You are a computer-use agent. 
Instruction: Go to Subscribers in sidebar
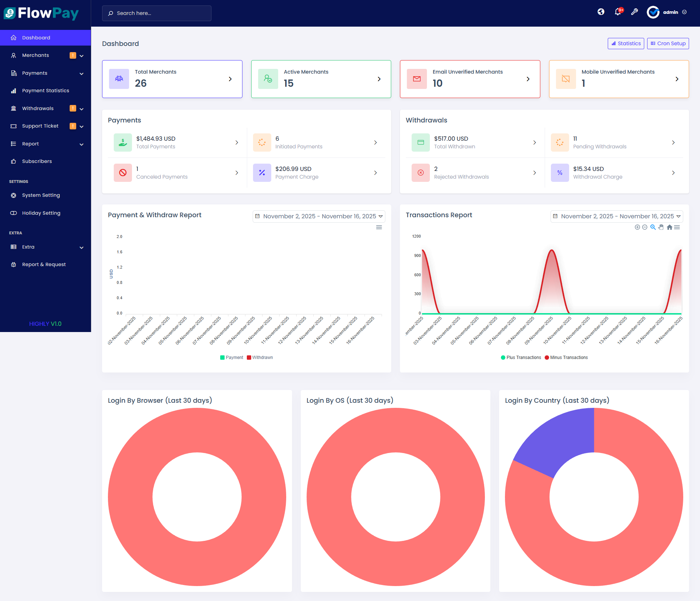pyautogui.click(x=37, y=161)
